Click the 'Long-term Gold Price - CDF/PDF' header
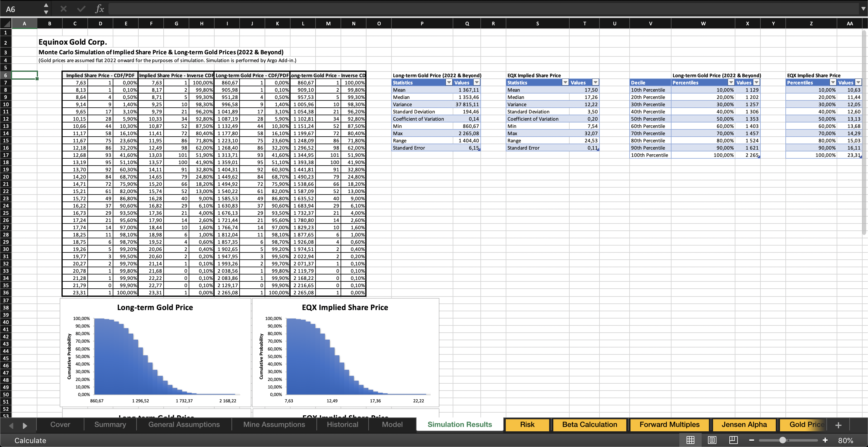Viewport: 868px width, 447px height. pos(252,75)
